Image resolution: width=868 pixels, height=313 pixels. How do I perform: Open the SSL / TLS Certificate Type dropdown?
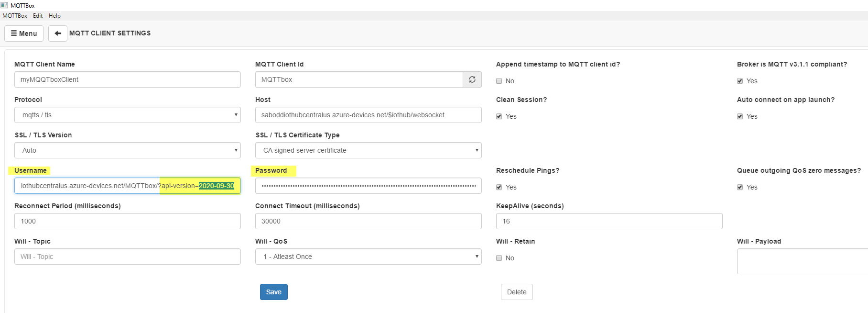click(x=369, y=150)
